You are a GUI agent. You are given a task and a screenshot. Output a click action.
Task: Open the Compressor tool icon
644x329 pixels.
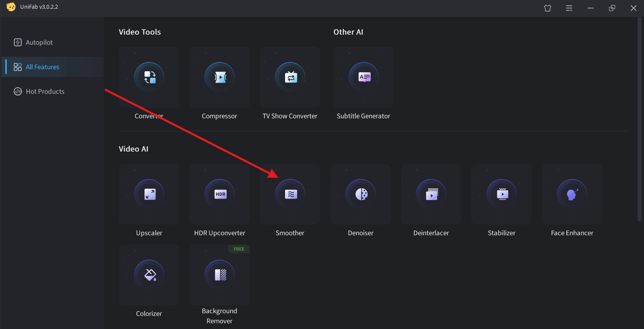point(220,77)
